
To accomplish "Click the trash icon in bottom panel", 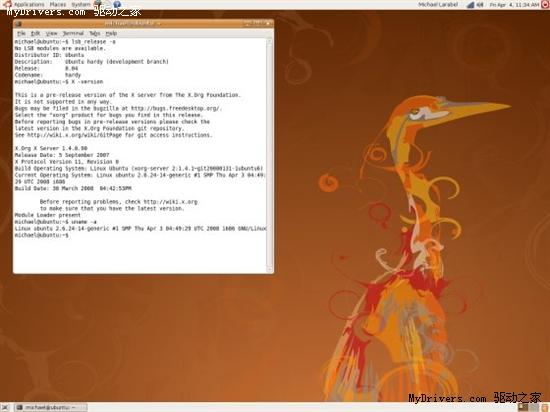I will click(544, 407).
